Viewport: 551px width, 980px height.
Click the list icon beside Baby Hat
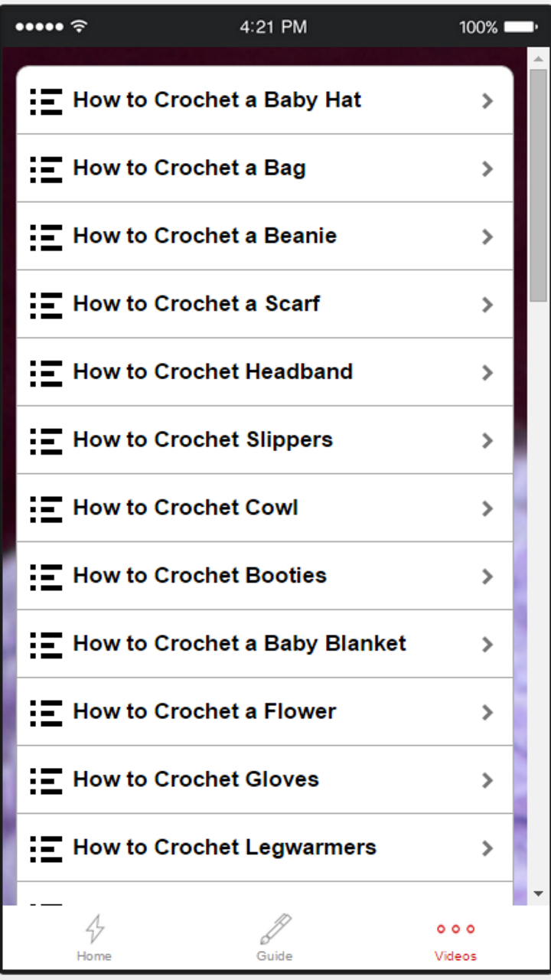coord(45,100)
